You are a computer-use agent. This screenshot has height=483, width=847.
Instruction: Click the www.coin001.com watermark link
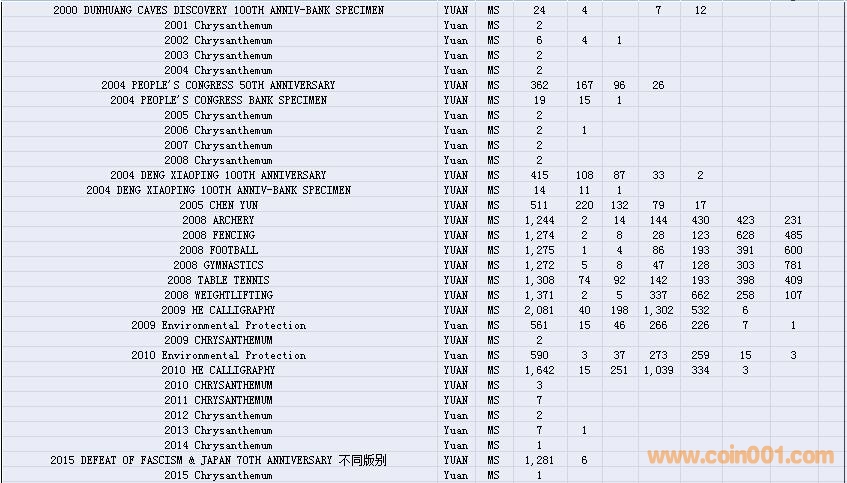[741, 457]
